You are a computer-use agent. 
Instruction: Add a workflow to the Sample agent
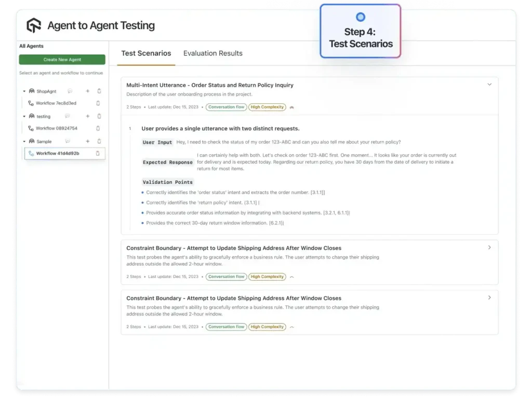point(87,141)
